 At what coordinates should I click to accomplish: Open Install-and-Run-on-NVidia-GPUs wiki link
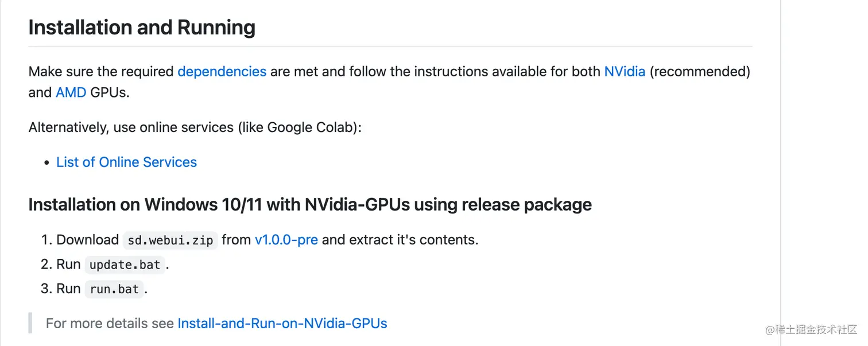point(282,324)
